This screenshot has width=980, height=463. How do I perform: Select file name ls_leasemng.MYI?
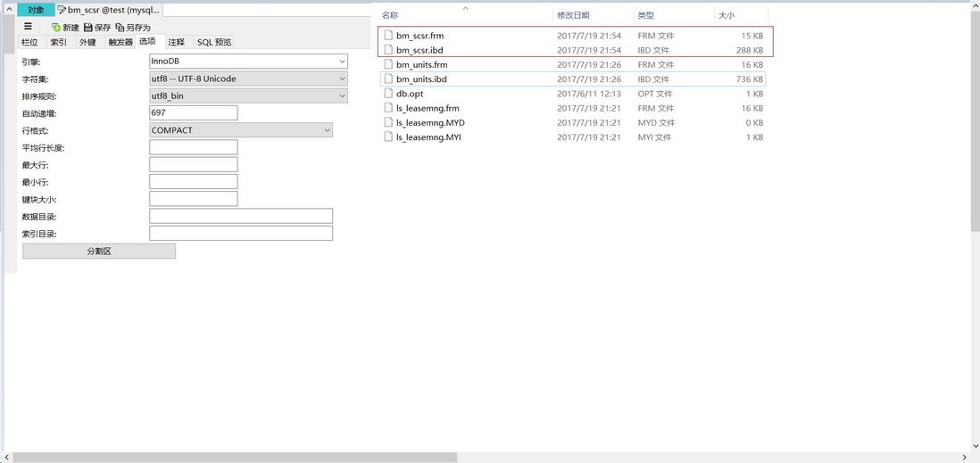428,136
